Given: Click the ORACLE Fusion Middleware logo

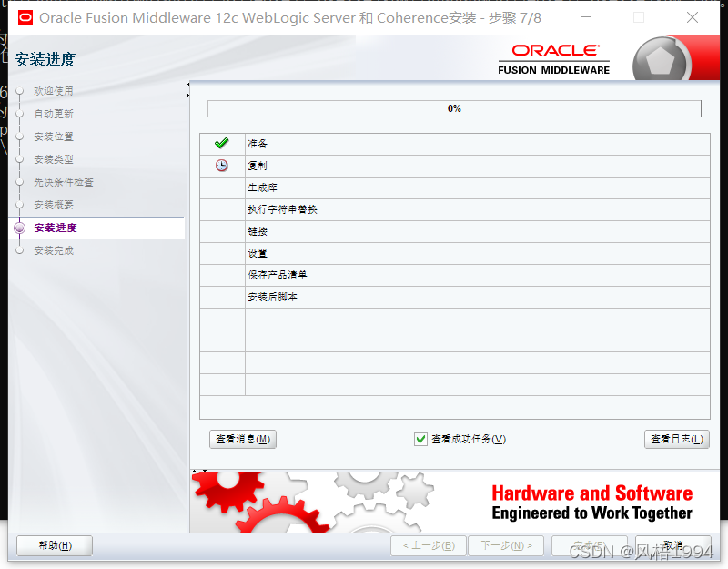Looking at the screenshot, I should click(x=554, y=59).
